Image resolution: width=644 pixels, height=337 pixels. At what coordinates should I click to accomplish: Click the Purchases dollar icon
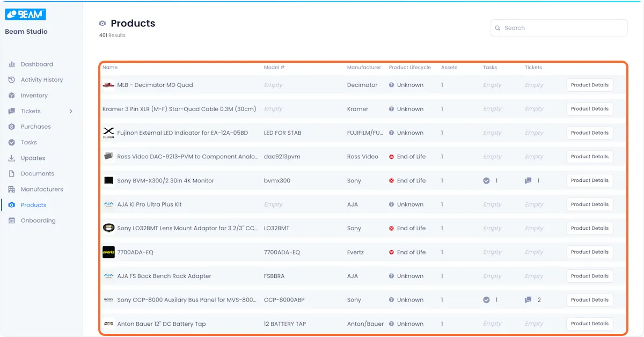click(12, 127)
